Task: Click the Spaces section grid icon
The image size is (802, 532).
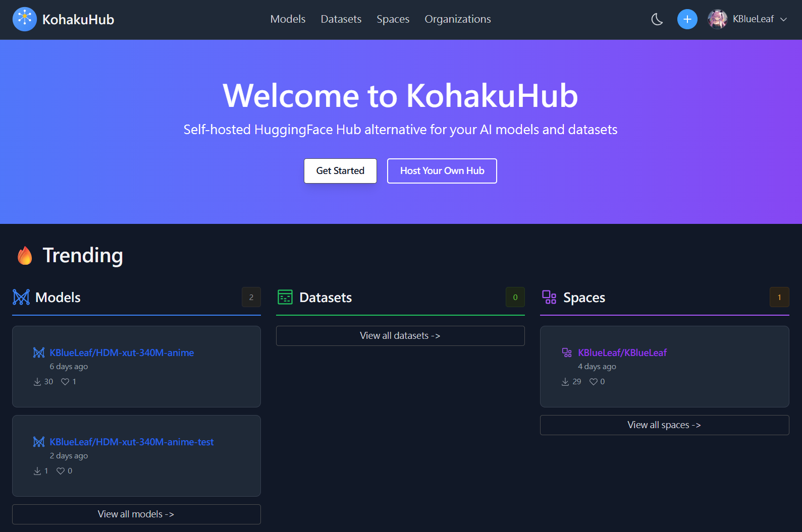Action: (x=549, y=298)
